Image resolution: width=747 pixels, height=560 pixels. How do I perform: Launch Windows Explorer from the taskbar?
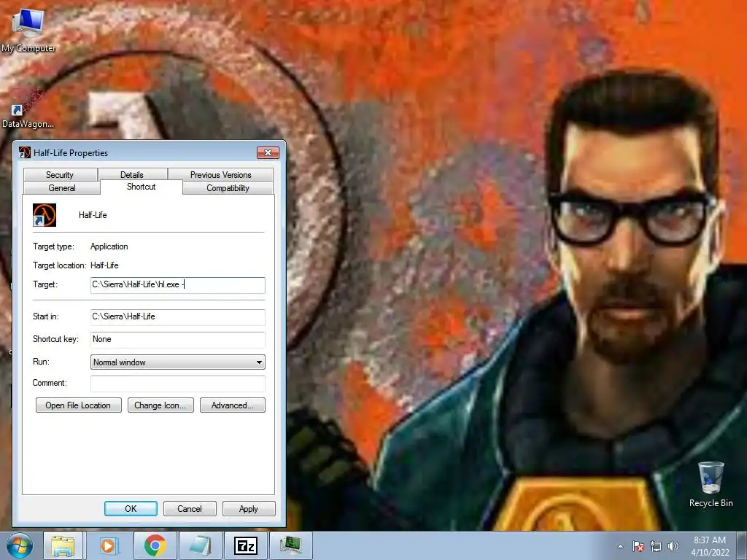(x=63, y=545)
